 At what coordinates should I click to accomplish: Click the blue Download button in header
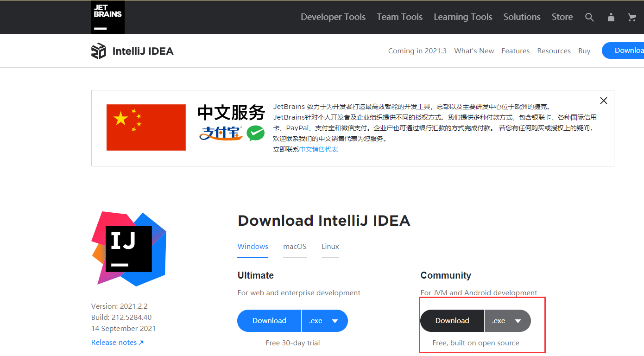point(624,51)
